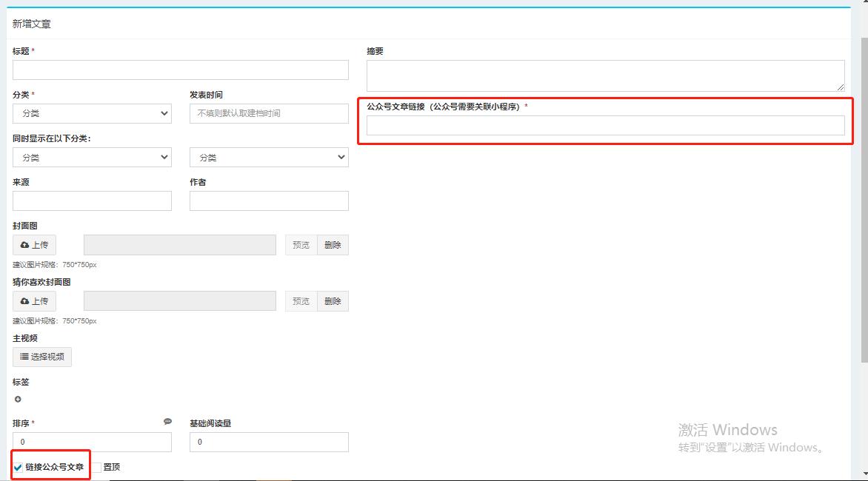Click inside the 摘要 text area
The height and width of the screenshot is (481, 868).
(x=605, y=75)
